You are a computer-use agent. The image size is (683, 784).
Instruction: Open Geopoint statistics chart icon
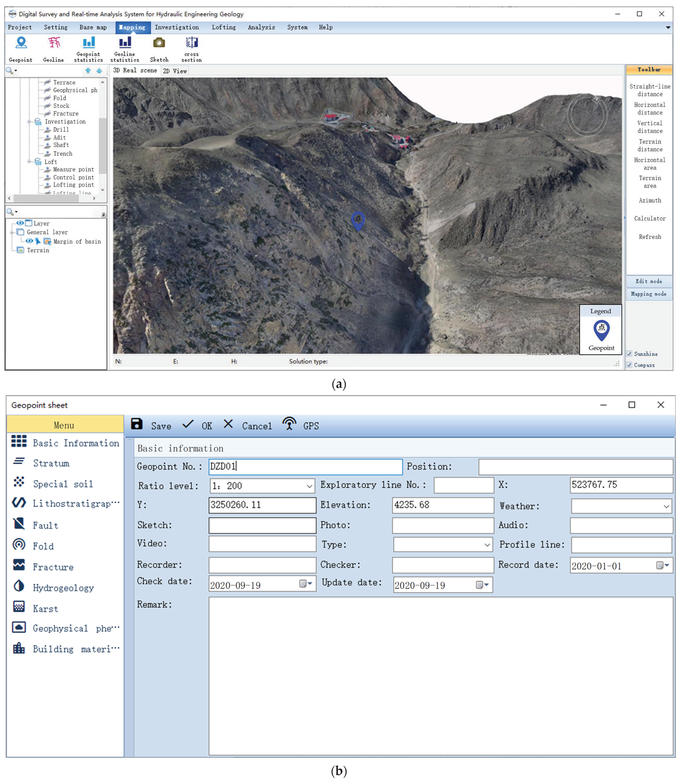click(88, 42)
